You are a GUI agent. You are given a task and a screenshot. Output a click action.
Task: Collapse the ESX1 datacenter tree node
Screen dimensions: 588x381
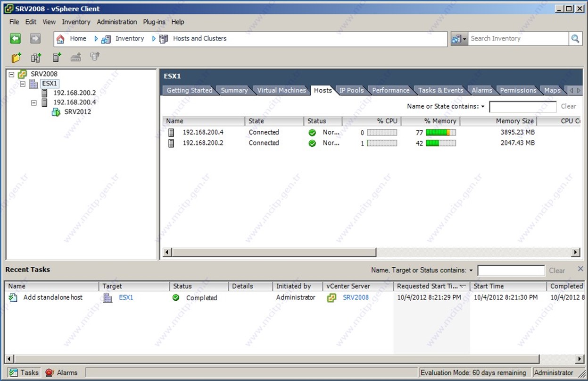coord(23,84)
